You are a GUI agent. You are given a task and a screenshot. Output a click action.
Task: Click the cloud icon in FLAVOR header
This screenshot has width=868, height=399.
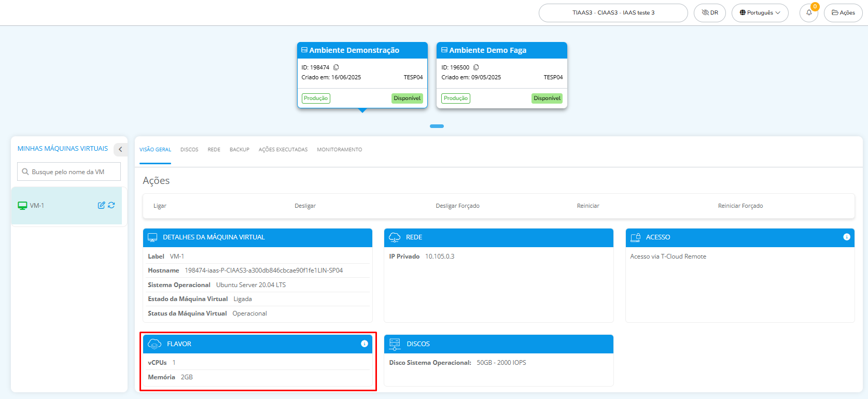pyautogui.click(x=155, y=344)
